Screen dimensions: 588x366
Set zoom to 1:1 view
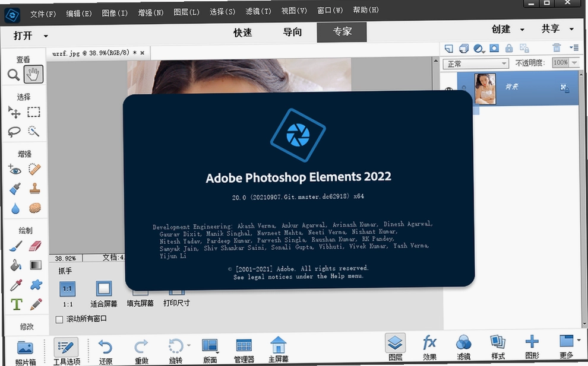pyautogui.click(x=68, y=289)
